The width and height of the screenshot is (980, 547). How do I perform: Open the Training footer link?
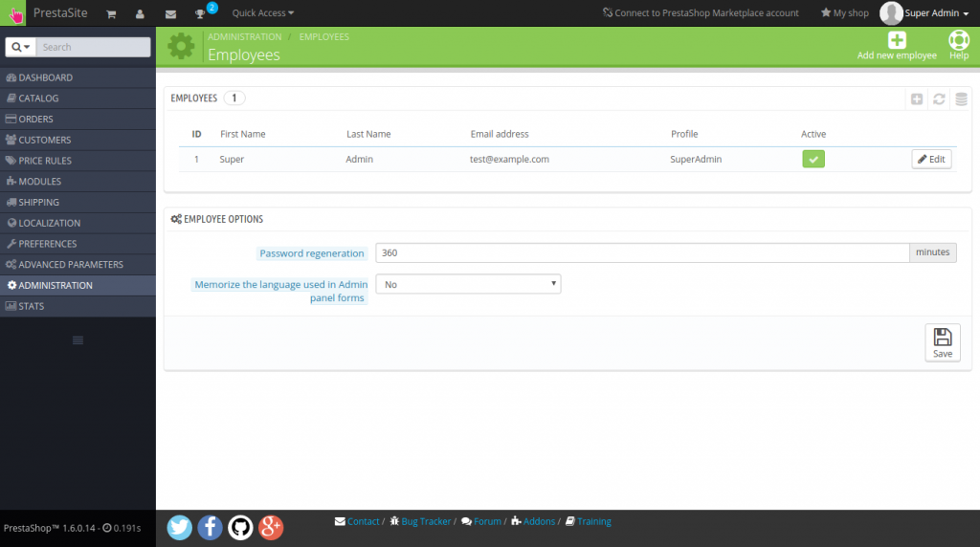[x=593, y=521]
